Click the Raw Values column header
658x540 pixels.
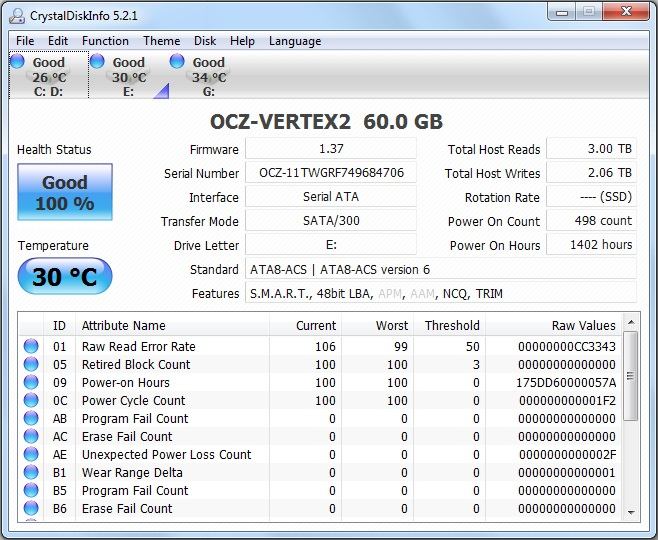pos(553,326)
